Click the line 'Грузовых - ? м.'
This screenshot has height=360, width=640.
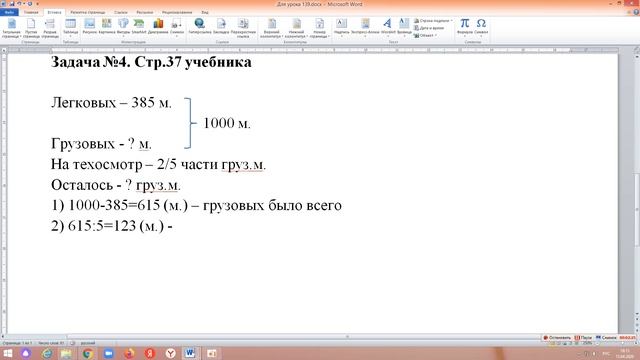pos(101,144)
